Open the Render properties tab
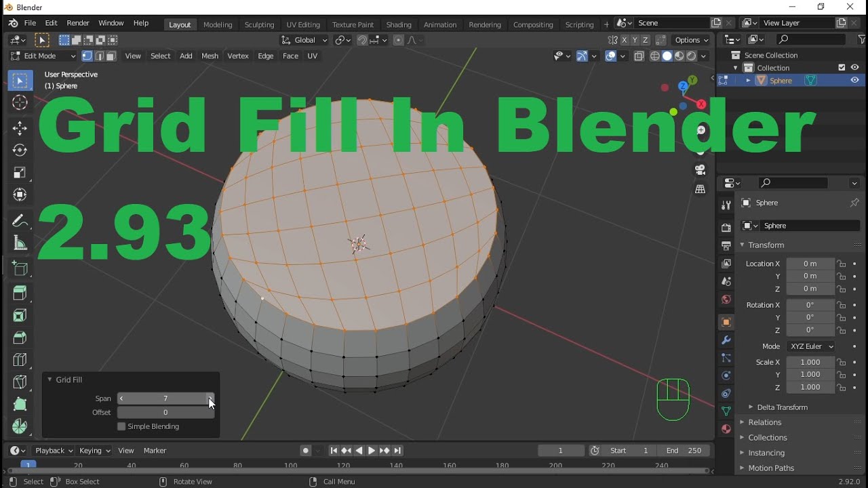This screenshot has height=488, width=868. [726, 228]
